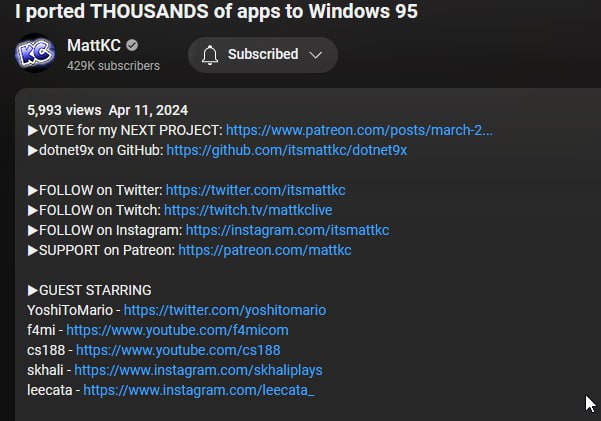
Task: Click the skhali name text
Action: pyautogui.click(x=45, y=370)
